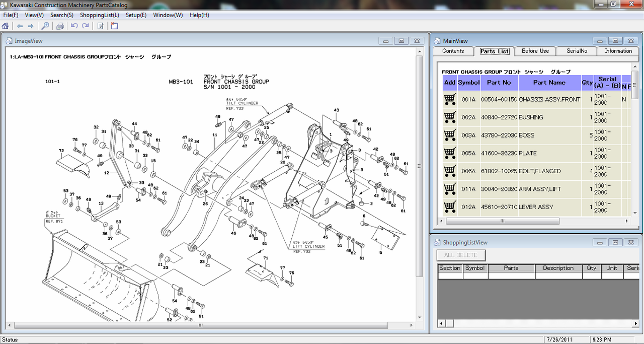This screenshot has height=344, width=644.
Task: Click the Home toolbar icon
Action: [6, 26]
